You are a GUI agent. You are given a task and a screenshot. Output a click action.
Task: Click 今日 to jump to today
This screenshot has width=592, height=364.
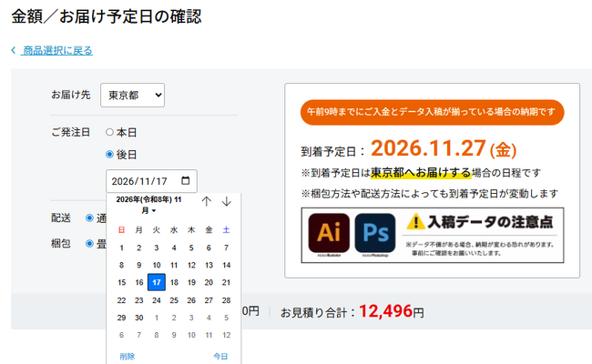click(220, 356)
